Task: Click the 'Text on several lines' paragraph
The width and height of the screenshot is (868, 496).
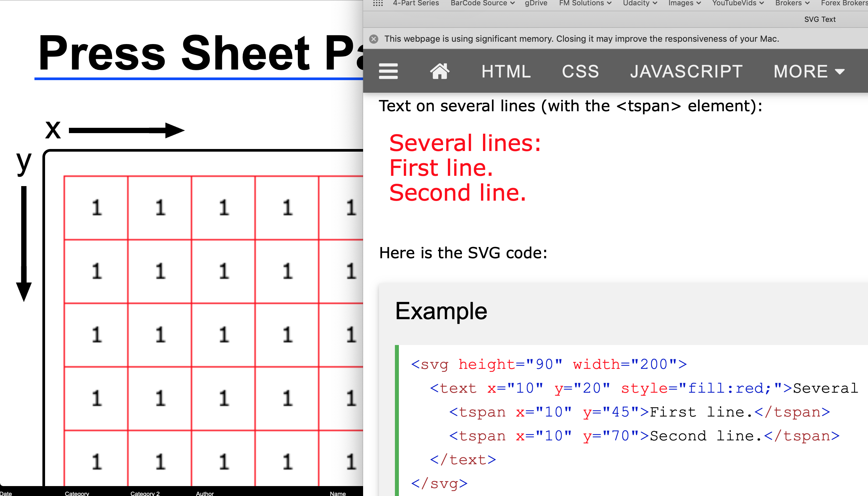Action: coord(571,106)
